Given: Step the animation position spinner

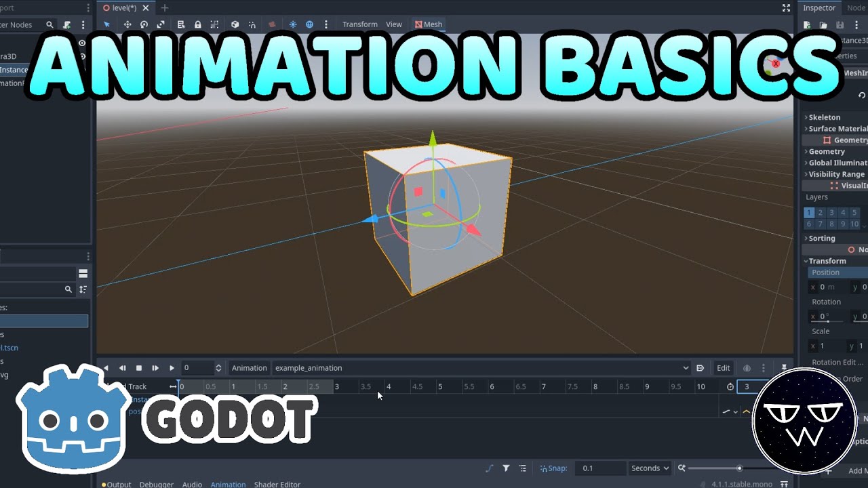Looking at the screenshot, I should point(218,368).
